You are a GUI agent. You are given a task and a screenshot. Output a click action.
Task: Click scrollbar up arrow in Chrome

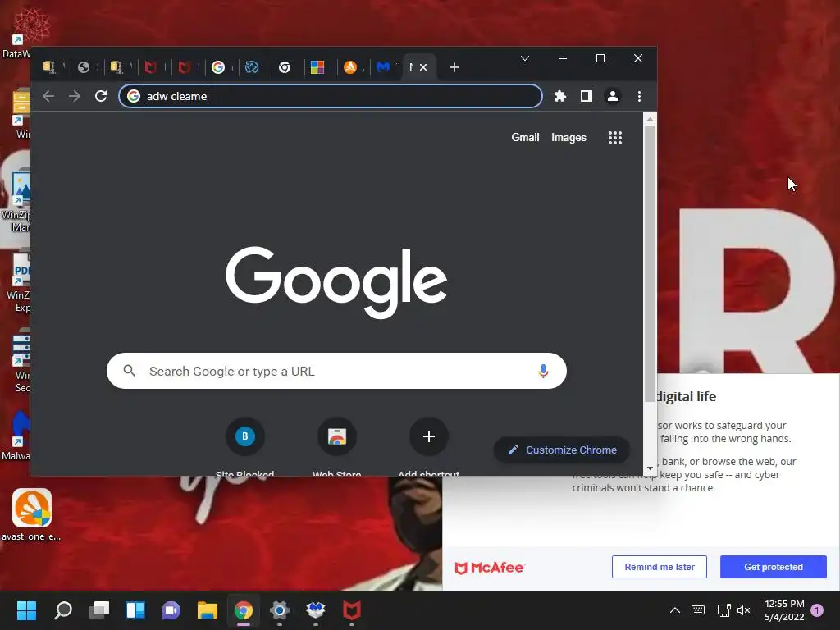click(650, 119)
